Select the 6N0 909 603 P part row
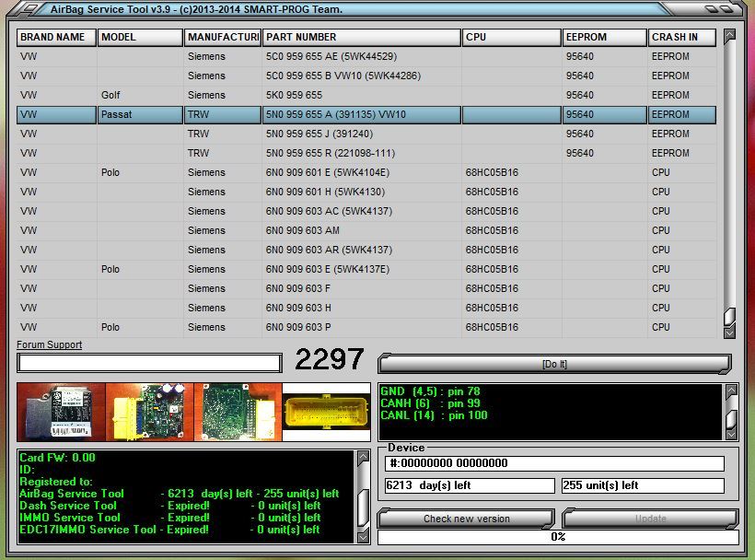Viewport: 755px width, 560px height. coord(366,327)
